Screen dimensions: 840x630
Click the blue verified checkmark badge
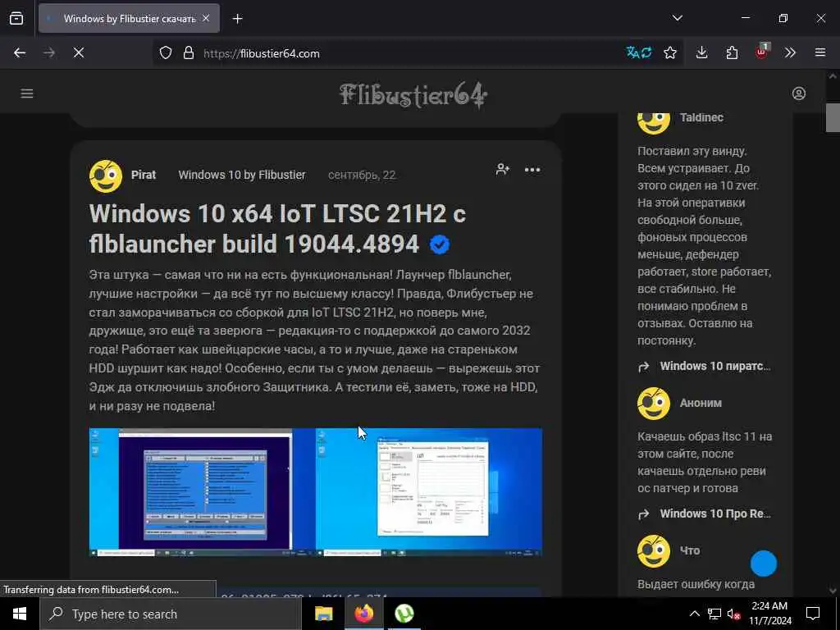tap(440, 245)
